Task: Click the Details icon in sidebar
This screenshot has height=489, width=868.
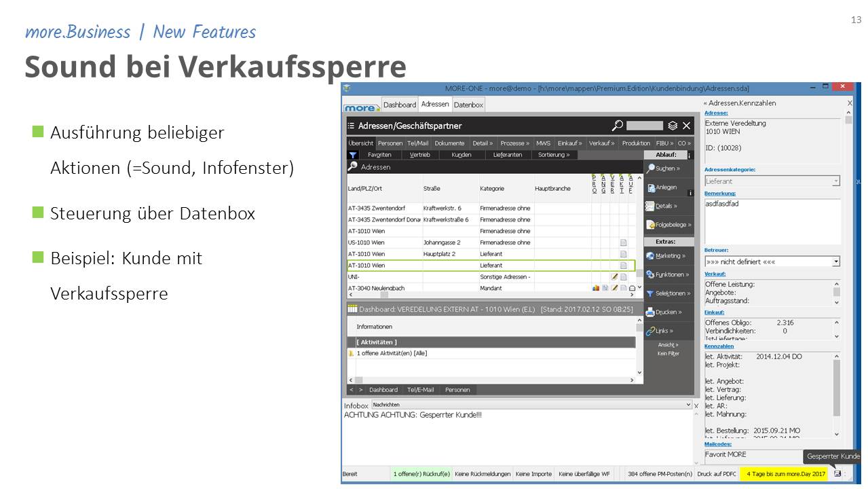Action: pyautogui.click(x=651, y=206)
